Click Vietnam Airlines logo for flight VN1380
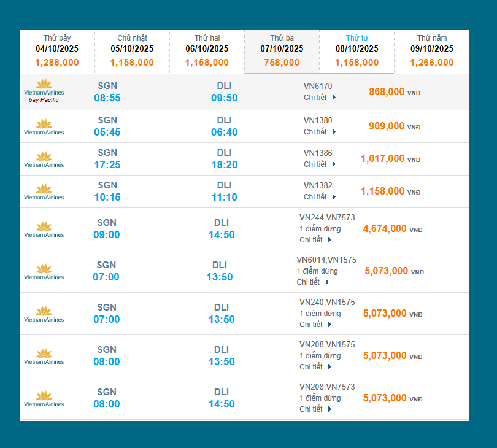This screenshot has height=448, width=497. 44,126
